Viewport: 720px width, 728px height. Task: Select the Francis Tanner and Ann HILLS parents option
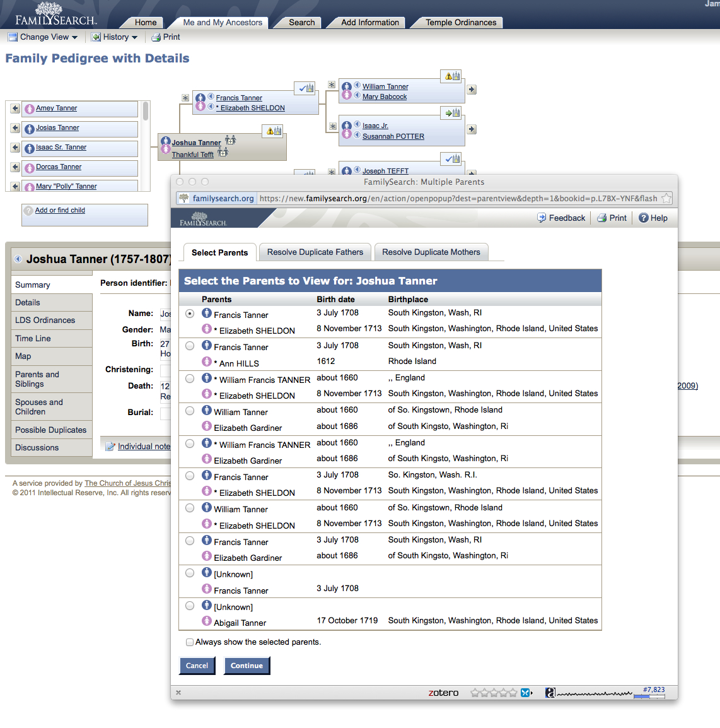(190, 345)
